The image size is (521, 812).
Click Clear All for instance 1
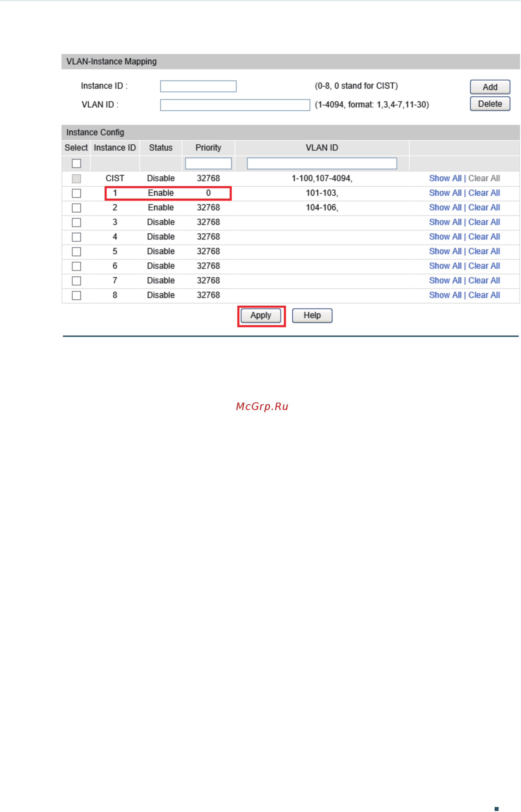pyautogui.click(x=484, y=193)
